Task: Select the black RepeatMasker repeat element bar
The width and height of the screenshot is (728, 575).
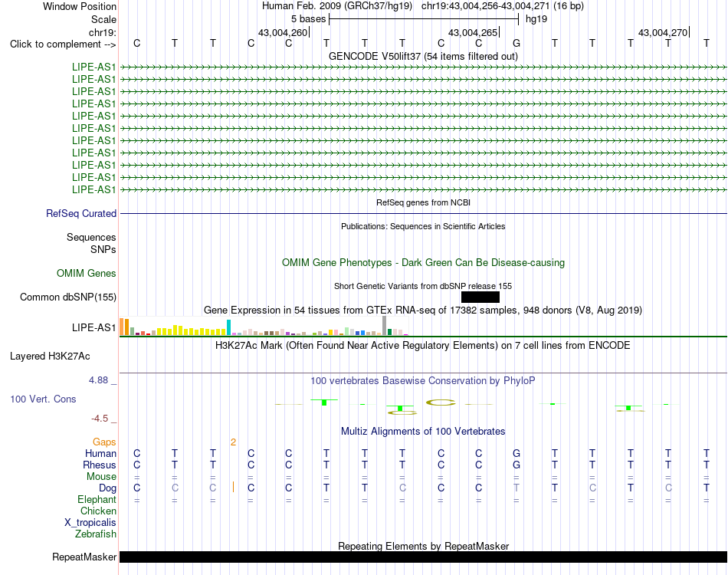Action: (423, 557)
